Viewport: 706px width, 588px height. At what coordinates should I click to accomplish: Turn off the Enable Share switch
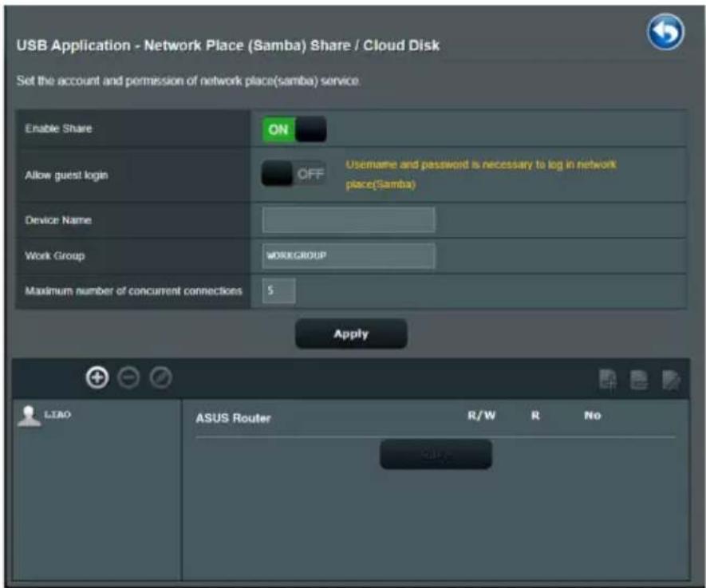[294, 129]
